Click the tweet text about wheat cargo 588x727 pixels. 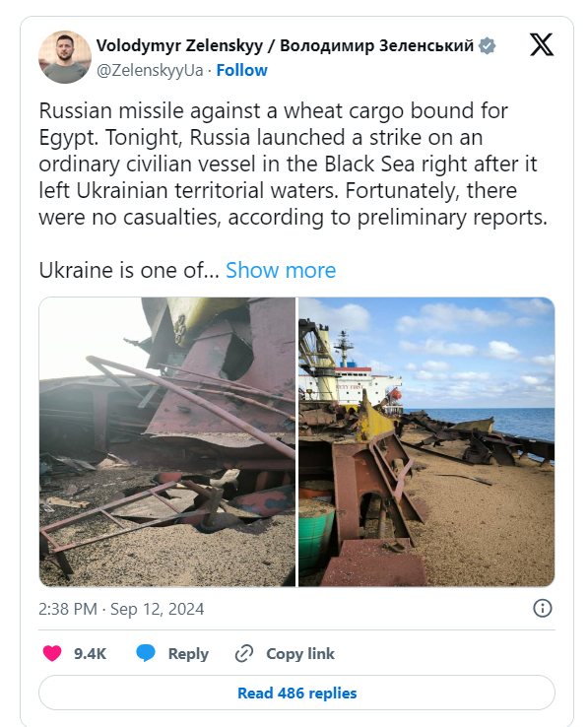[294, 164]
